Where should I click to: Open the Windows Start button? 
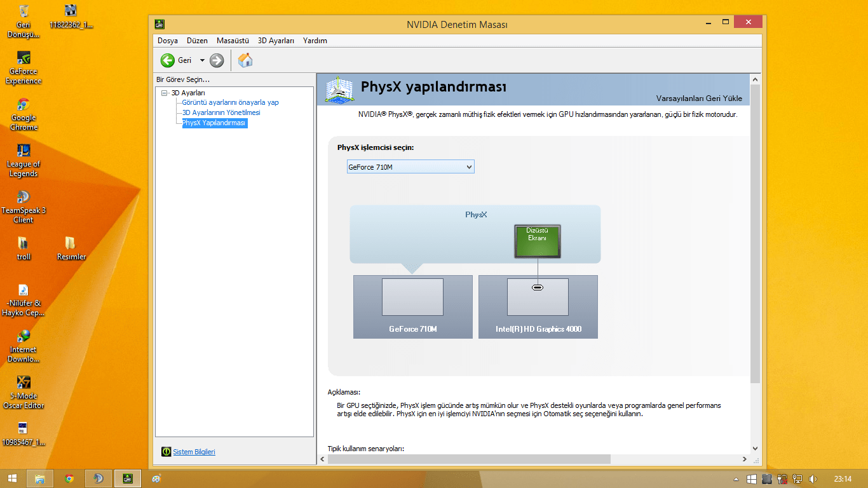tap(13, 478)
